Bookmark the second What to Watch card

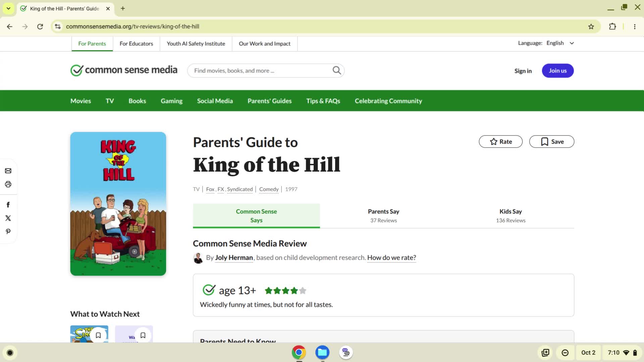[143, 335]
